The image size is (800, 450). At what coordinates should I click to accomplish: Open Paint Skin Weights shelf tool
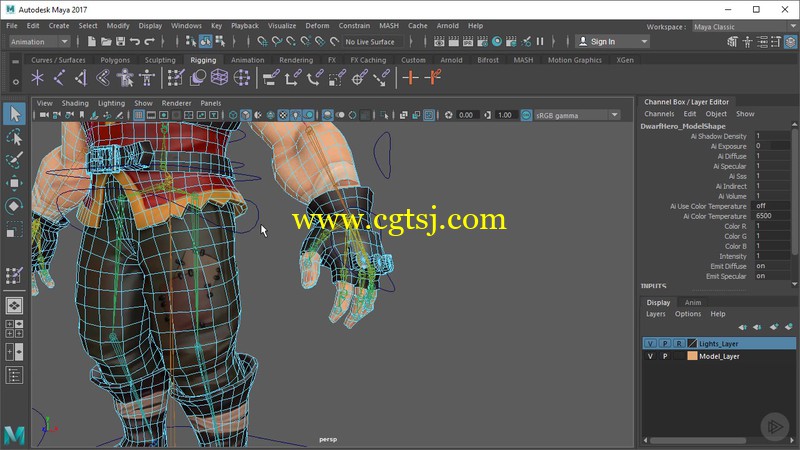(176, 78)
